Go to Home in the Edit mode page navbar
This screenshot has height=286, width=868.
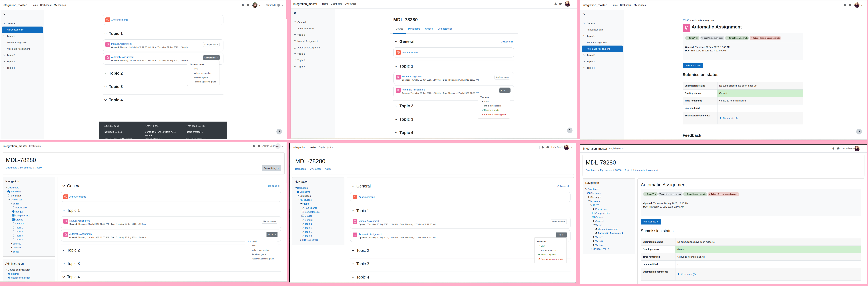pos(35,5)
